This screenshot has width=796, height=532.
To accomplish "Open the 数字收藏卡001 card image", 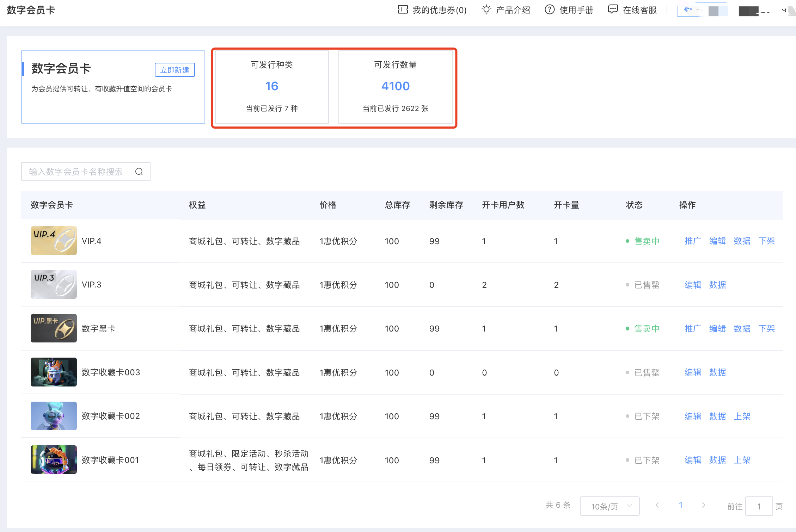I will 54,459.
